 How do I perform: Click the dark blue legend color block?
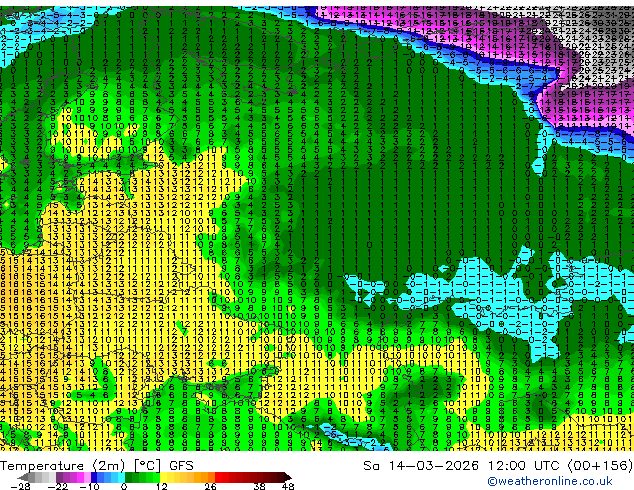tap(94, 477)
